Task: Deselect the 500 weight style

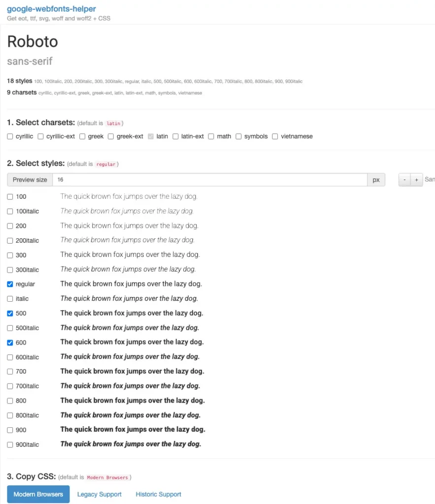Action: click(10, 313)
